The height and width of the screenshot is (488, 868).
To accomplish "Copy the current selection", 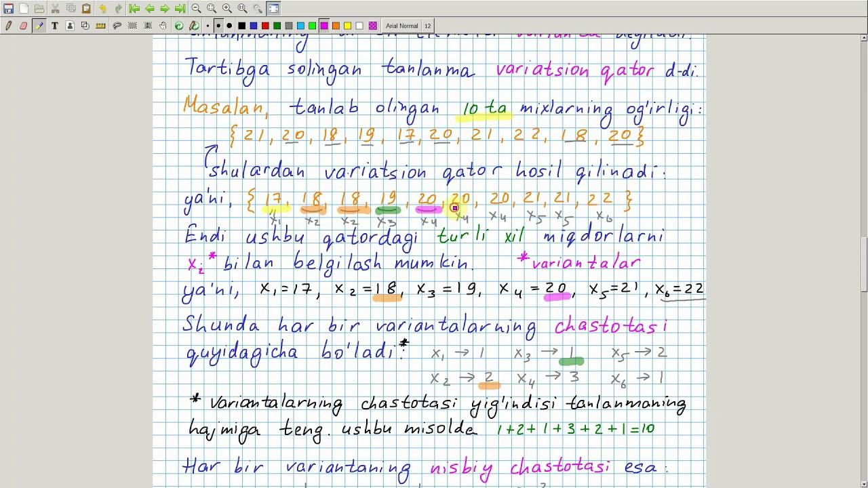I will (71, 9).
